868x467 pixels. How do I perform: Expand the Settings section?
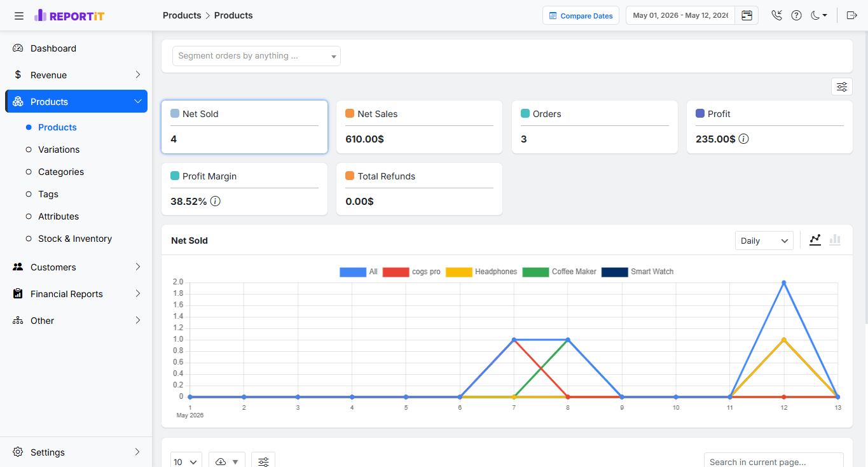click(x=76, y=452)
